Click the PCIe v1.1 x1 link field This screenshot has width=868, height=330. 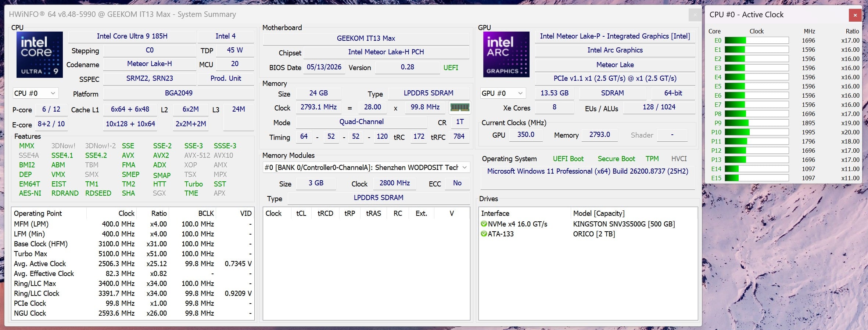[615, 79]
